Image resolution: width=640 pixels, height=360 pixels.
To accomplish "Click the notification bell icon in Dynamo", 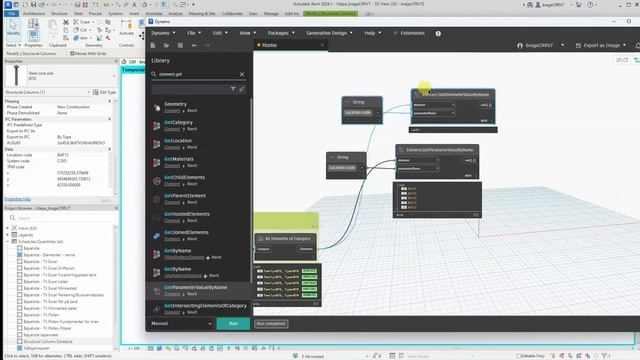I will click(x=637, y=45).
